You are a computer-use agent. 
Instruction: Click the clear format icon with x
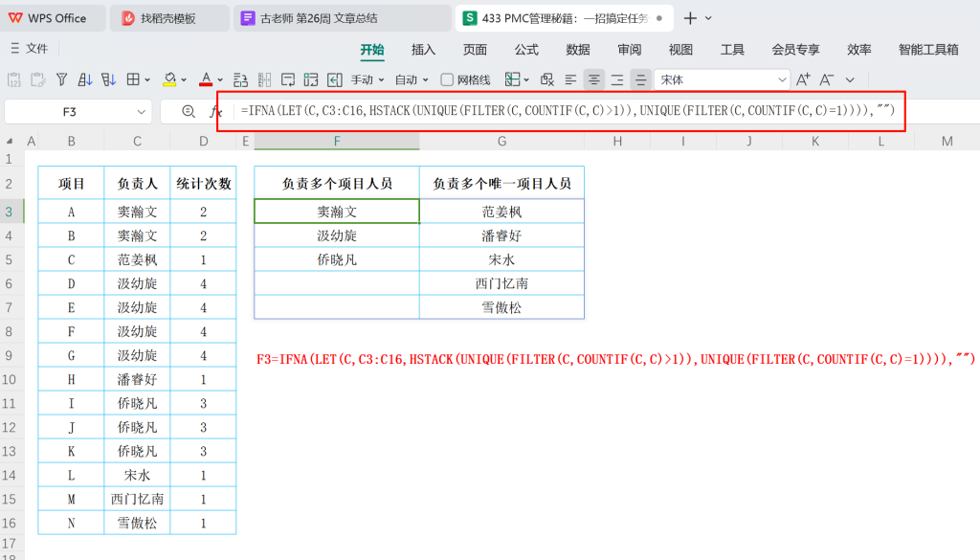point(547,80)
